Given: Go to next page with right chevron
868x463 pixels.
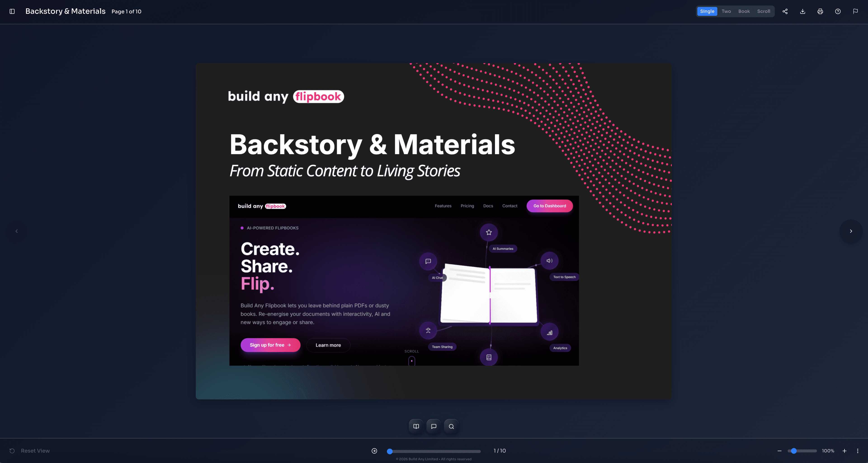Looking at the screenshot, I should coord(851,231).
